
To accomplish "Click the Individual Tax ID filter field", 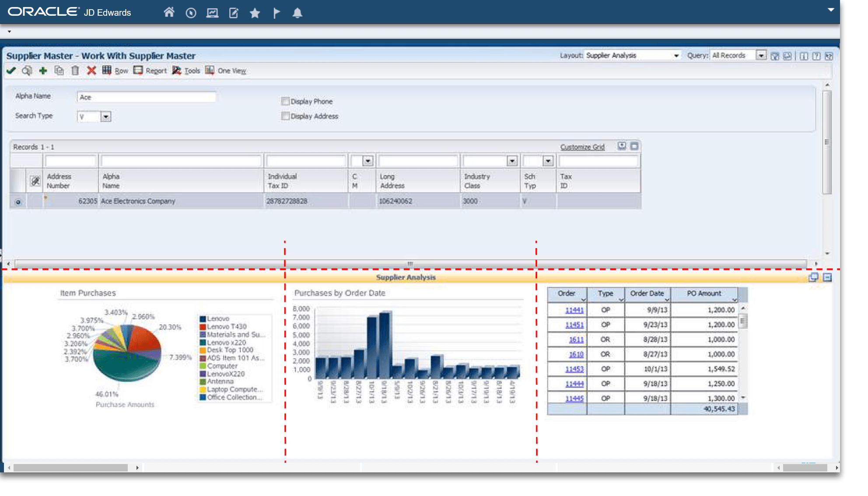I will [306, 161].
